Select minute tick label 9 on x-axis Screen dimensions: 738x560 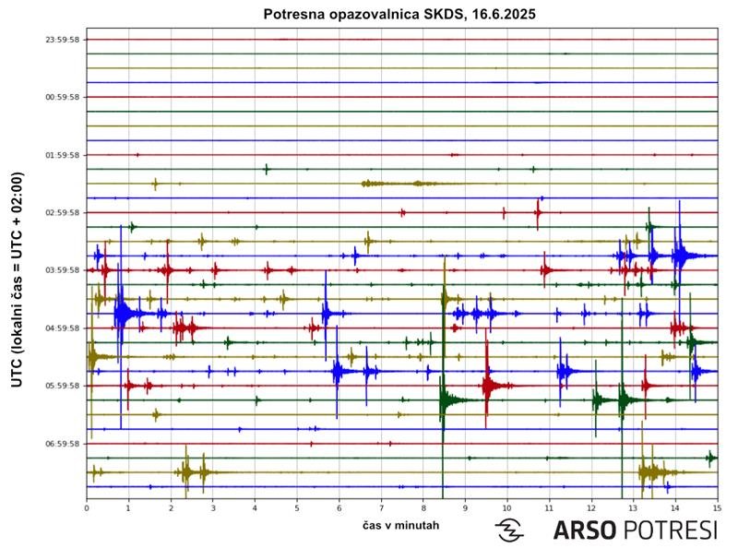(465, 508)
